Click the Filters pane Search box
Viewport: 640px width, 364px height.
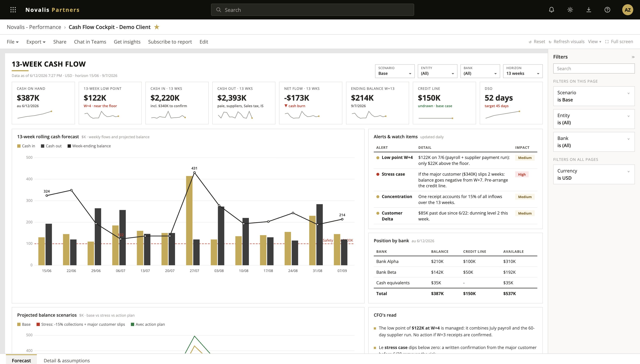pos(594,68)
